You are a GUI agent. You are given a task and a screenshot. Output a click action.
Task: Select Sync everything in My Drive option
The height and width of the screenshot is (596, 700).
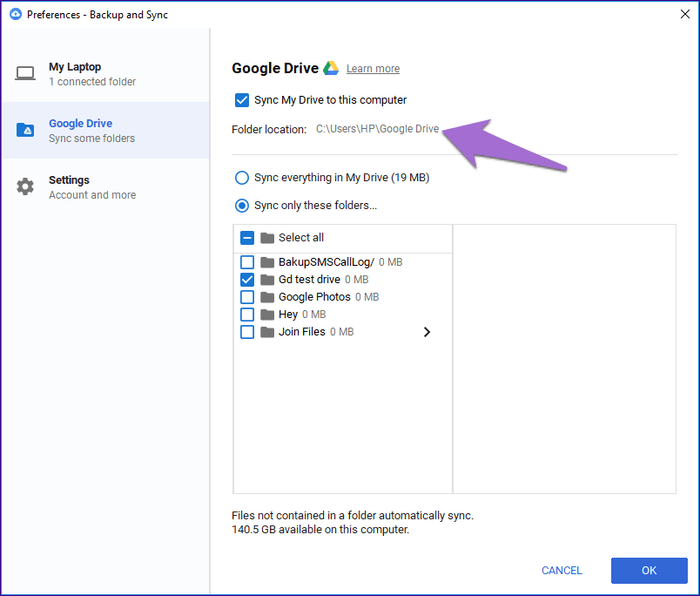(242, 178)
